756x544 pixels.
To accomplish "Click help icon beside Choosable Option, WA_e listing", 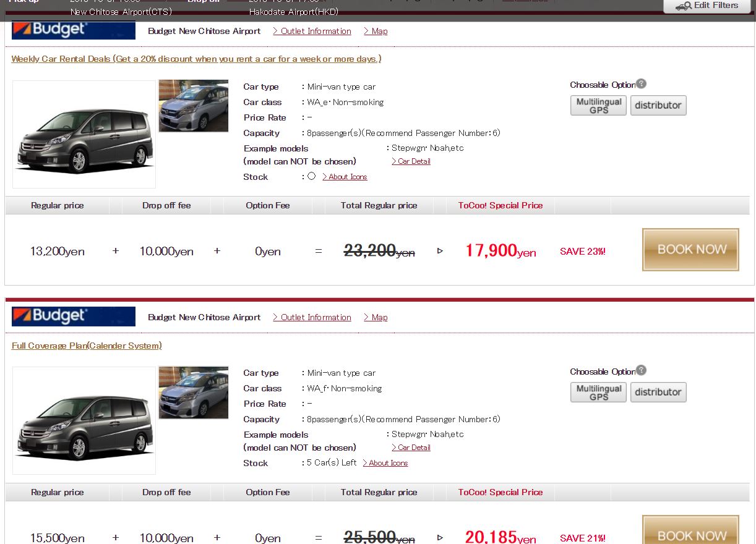I will click(x=642, y=83).
